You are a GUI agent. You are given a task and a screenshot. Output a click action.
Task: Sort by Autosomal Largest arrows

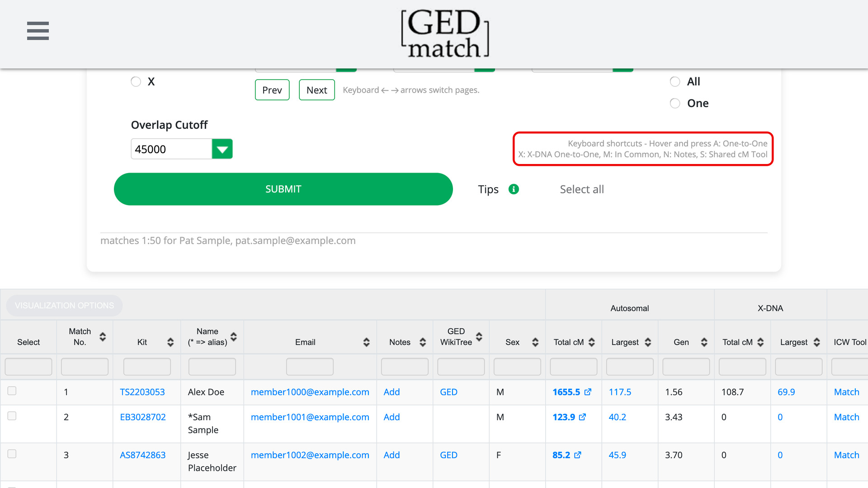pos(648,342)
